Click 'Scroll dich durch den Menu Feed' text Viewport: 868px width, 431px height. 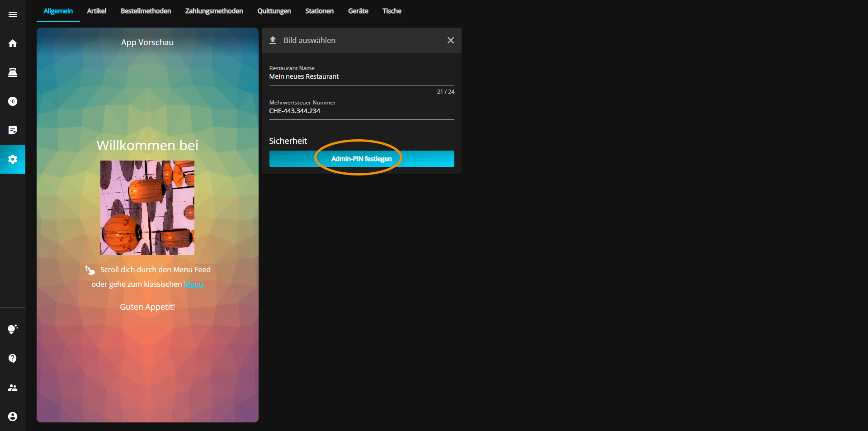tap(156, 270)
